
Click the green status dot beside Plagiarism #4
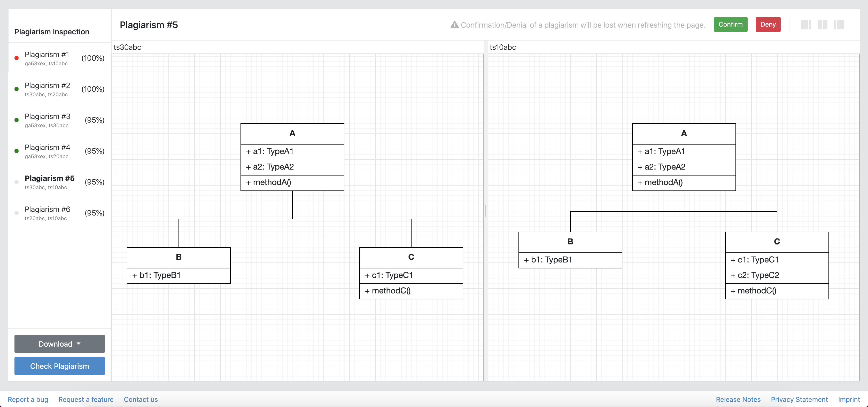(17, 151)
